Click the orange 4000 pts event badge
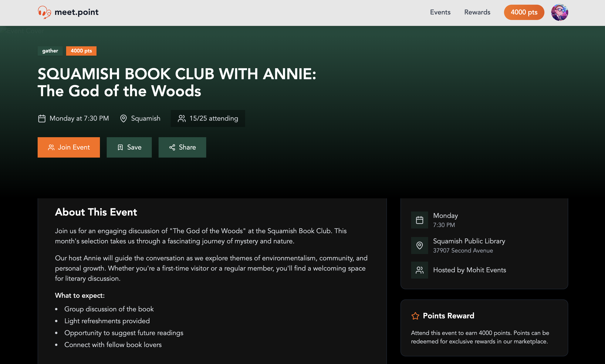The width and height of the screenshot is (605, 364). click(x=81, y=51)
